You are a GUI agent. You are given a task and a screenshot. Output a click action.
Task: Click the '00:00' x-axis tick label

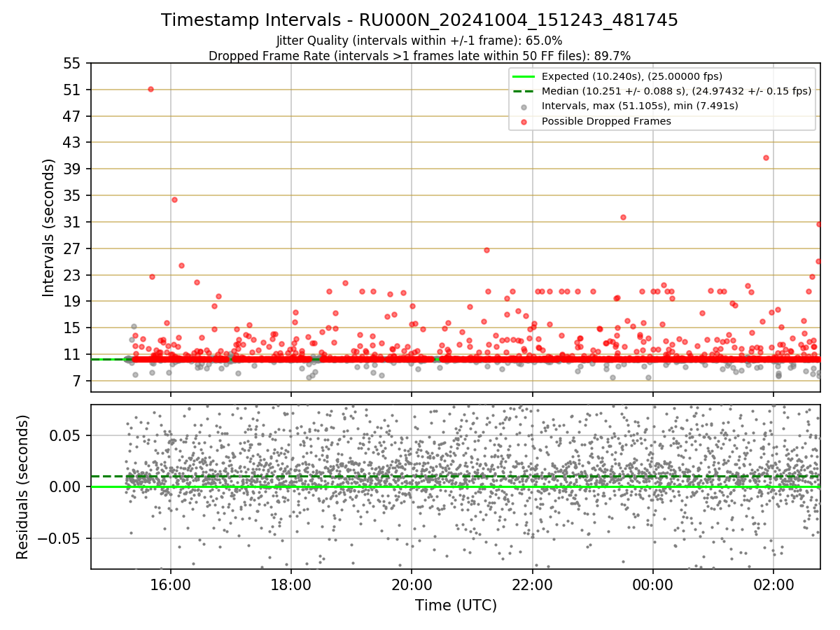653,584
